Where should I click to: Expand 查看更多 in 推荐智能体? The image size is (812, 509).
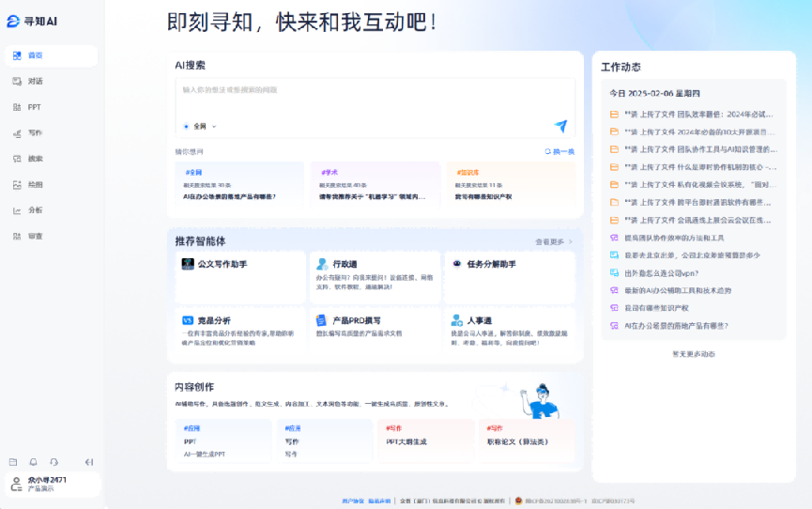(x=553, y=241)
